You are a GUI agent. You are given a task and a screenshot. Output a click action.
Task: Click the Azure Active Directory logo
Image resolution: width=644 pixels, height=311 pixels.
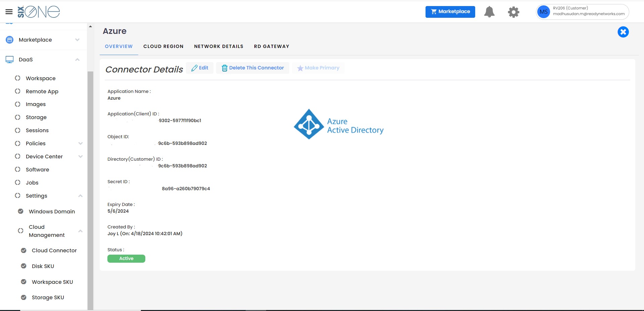point(339,124)
